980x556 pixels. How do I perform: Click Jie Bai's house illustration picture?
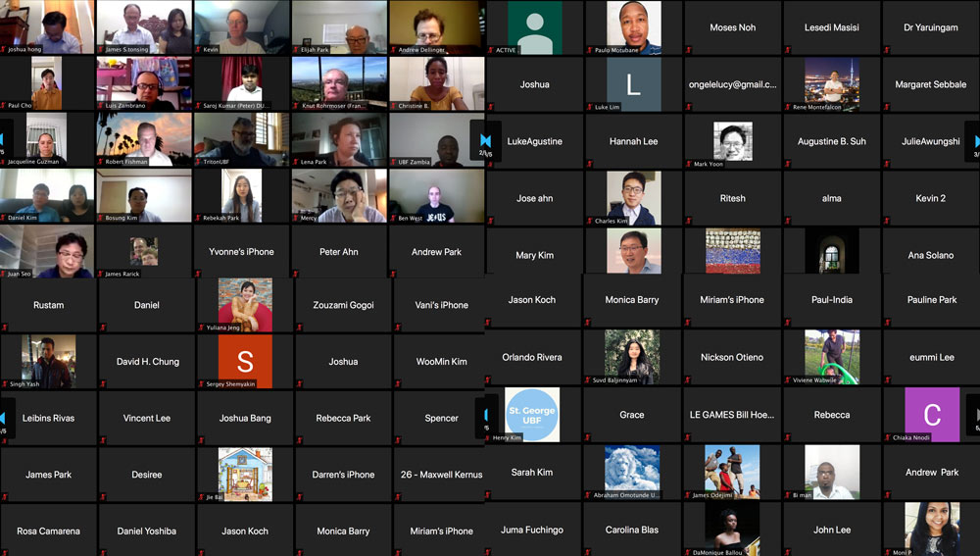coord(245,474)
